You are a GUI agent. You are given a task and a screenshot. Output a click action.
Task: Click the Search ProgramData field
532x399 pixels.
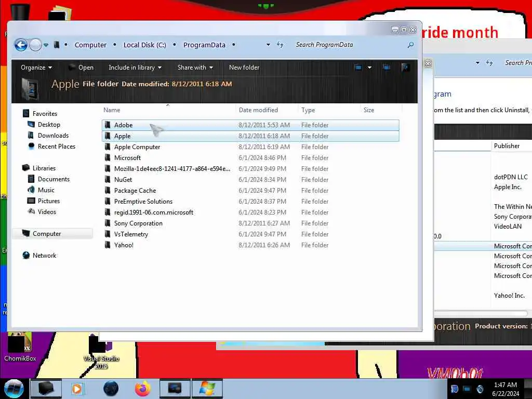[x=350, y=45]
